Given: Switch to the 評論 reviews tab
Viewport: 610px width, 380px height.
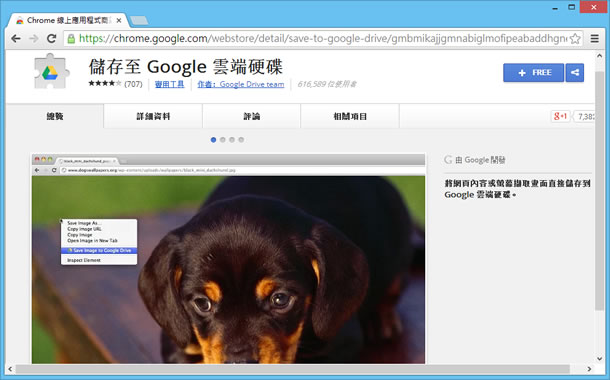Looking at the screenshot, I should coord(251,116).
